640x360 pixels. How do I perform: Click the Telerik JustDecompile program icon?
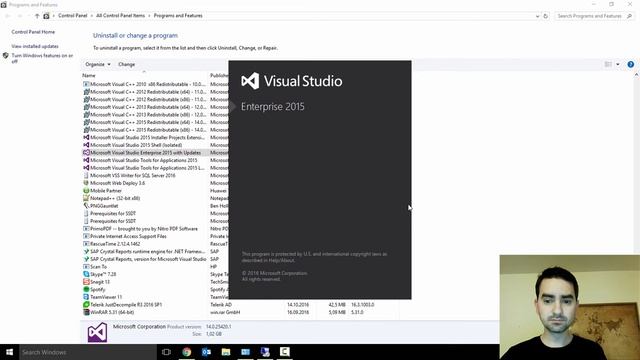point(86,305)
